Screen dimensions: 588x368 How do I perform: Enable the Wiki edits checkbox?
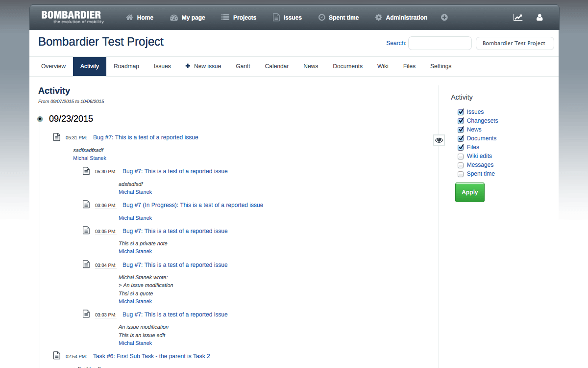[461, 157]
